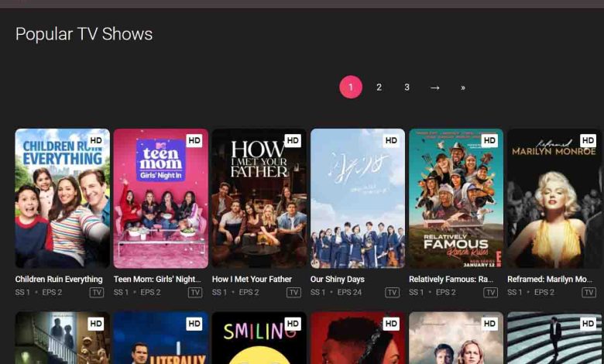The height and width of the screenshot is (364, 604).
Task: Click TV tag under Teen Mom
Action: coord(195,293)
